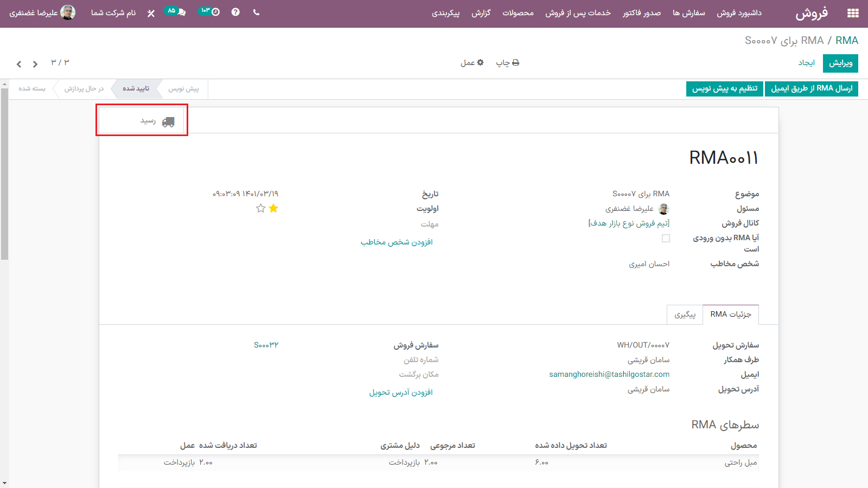The width and height of the screenshot is (868, 488).
Task: Click the دلیل مشتری column header
Action: click(400, 445)
